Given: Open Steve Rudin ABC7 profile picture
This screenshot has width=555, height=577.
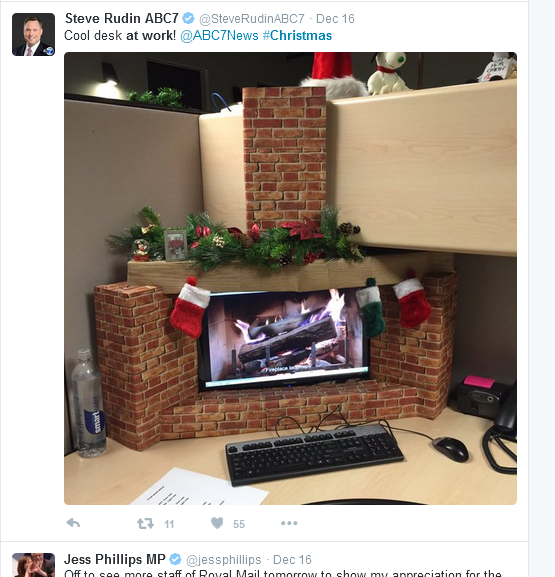Looking at the screenshot, I should point(33,35).
